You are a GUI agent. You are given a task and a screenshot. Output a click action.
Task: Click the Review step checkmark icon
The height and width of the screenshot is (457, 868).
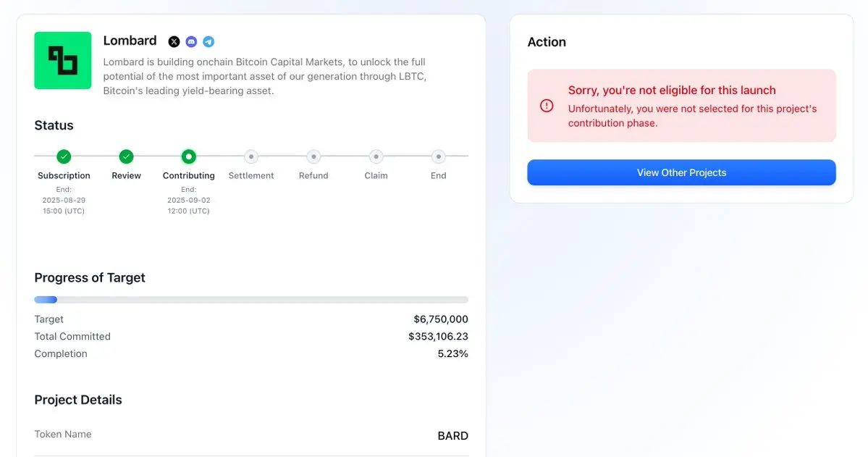(126, 156)
